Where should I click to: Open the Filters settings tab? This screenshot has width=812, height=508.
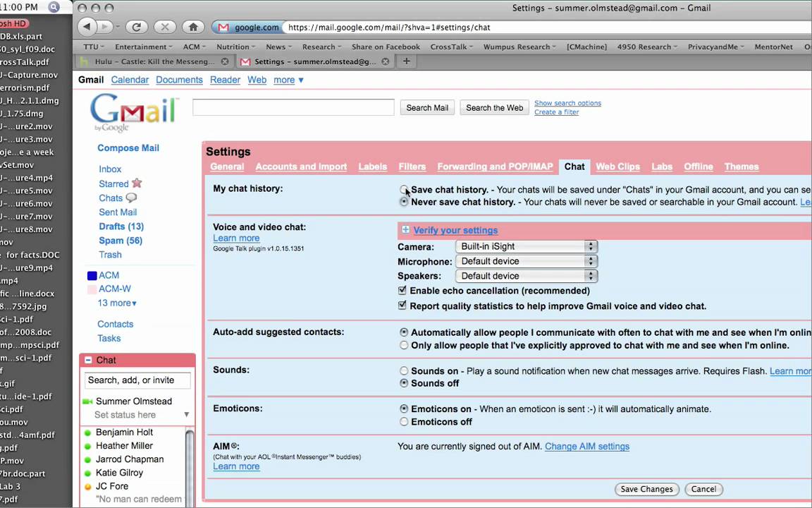click(x=412, y=167)
